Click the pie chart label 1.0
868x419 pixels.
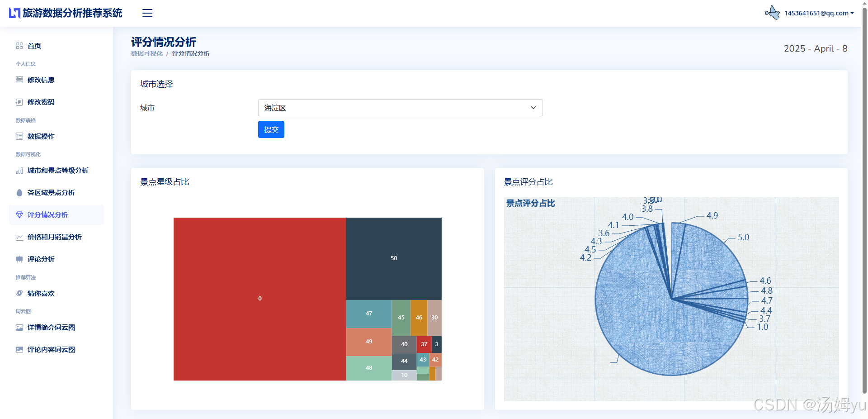tap(763, 327)
